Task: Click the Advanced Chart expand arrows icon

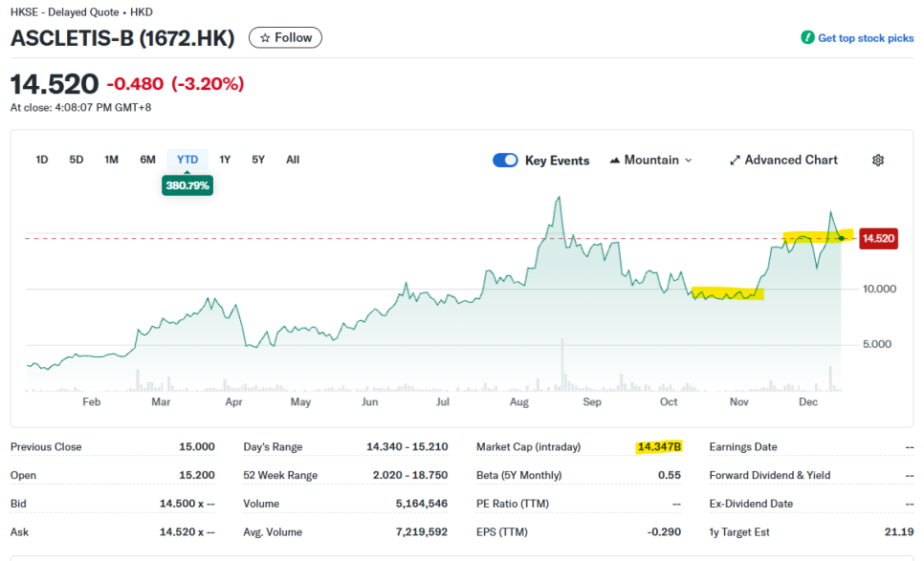Action: point(735,161)
